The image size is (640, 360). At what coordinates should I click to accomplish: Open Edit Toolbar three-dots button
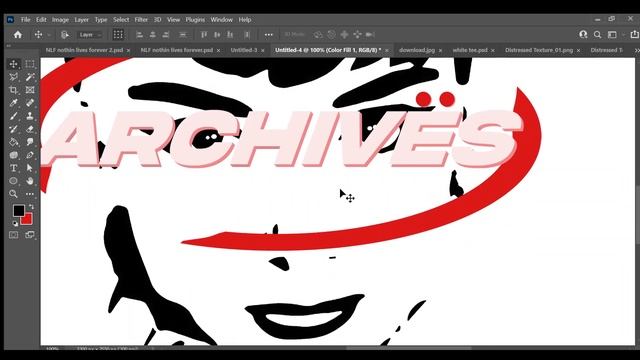point(30,194)
